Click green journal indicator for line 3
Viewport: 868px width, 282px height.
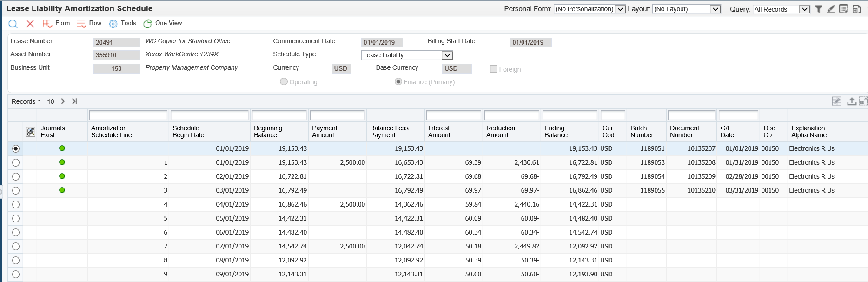(x=62, y=190)
